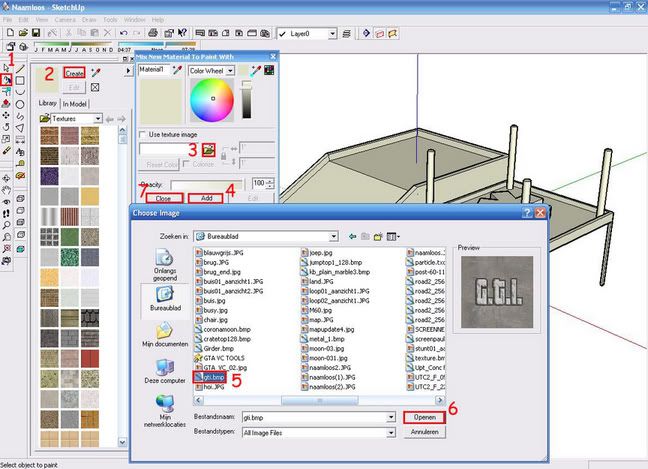
Task: Click the eyedropper next to Material1 name
Action: (178, 70)
